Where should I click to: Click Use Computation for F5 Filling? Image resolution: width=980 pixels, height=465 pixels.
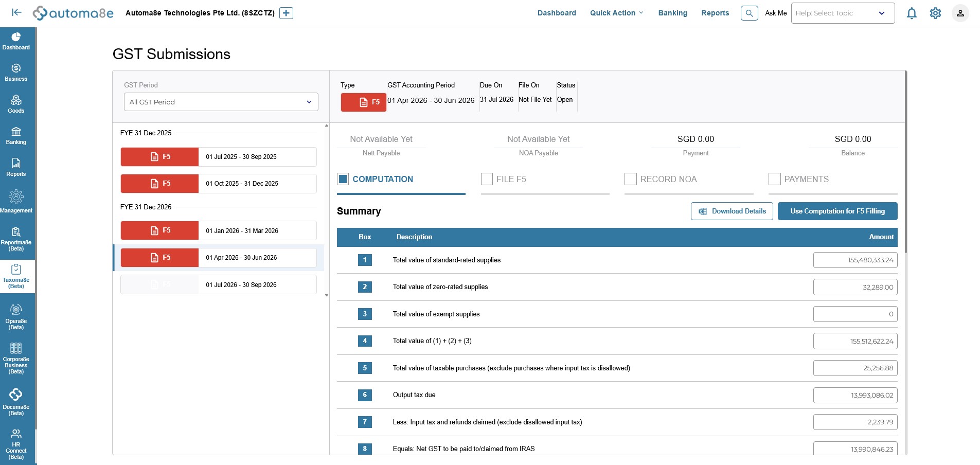pyautogui.click(x=838, y=211)
